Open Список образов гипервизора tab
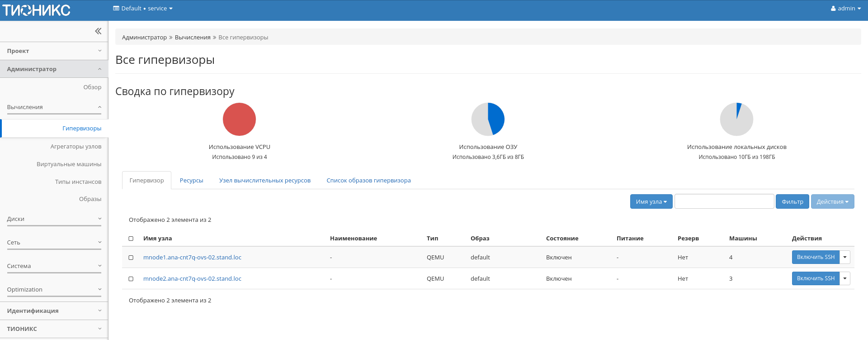The height and width of the screenshot is (340, 868). point(368,181)
